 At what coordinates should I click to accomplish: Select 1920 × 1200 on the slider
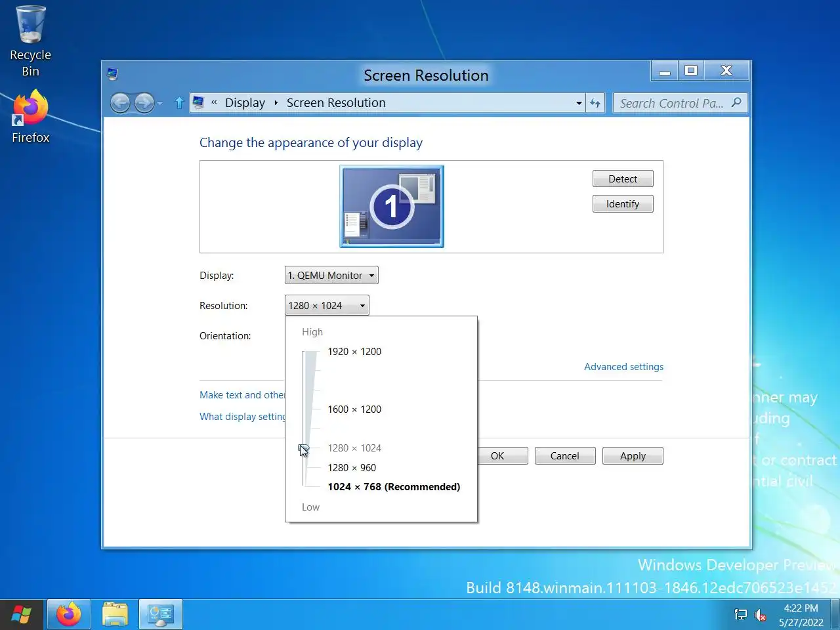(x=354, y=352)
